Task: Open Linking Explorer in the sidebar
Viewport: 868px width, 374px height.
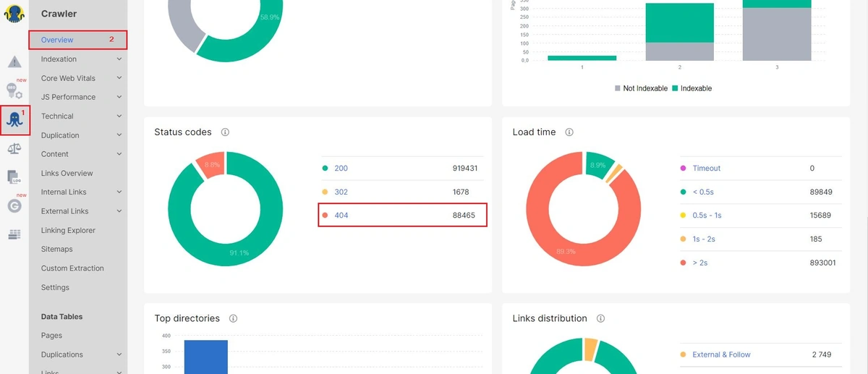Action: [x=68, y=230]
